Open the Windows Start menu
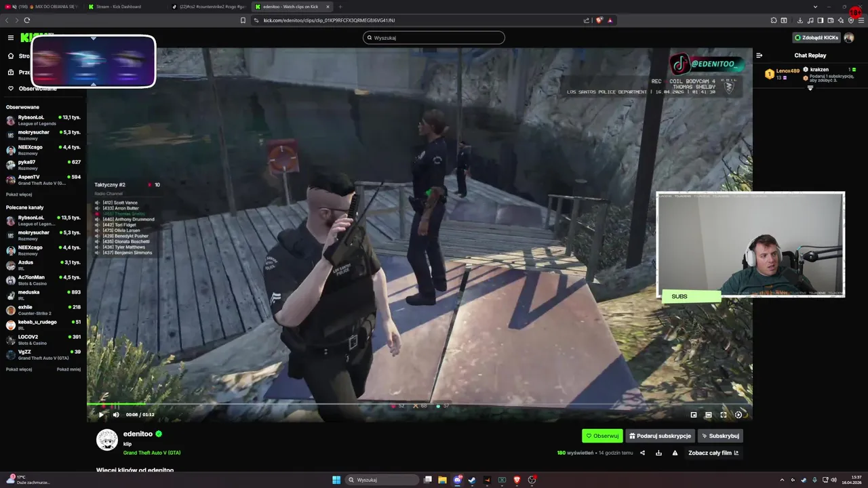The width and height of the screenshot is (868, 488). (x=336, y=480)
